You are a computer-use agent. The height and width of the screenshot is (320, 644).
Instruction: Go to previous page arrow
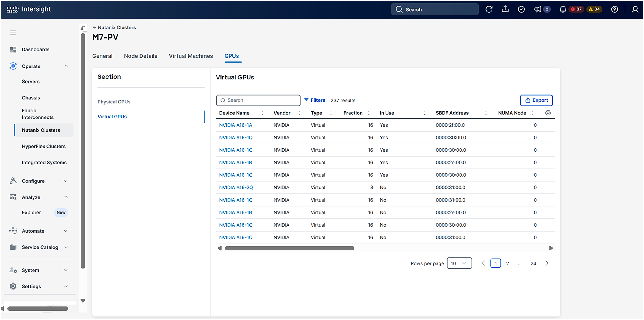click(483, 263)
